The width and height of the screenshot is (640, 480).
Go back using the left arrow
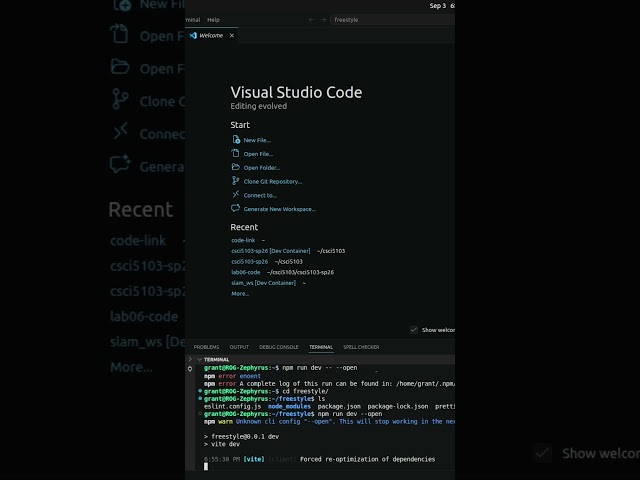pos(311,20)
